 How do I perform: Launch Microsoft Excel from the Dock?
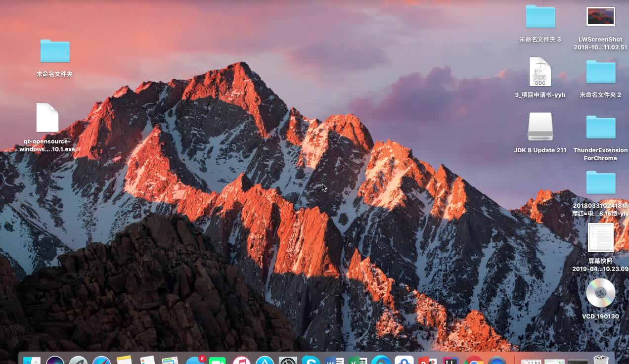click(x=358, y=361)
